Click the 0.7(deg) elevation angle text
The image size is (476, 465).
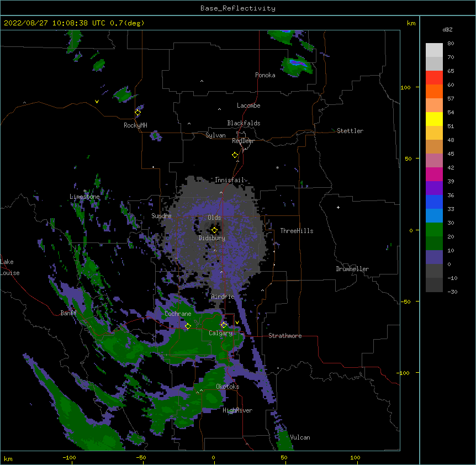(x=127, y=23)
